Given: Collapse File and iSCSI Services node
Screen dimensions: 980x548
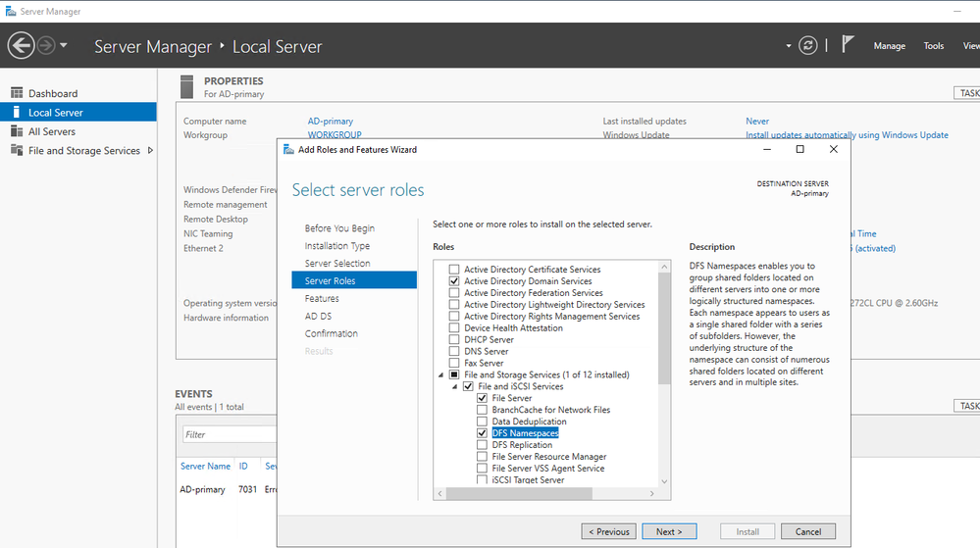Looking at the screenshot, I should pyautogui.click(x=455, y=387).
